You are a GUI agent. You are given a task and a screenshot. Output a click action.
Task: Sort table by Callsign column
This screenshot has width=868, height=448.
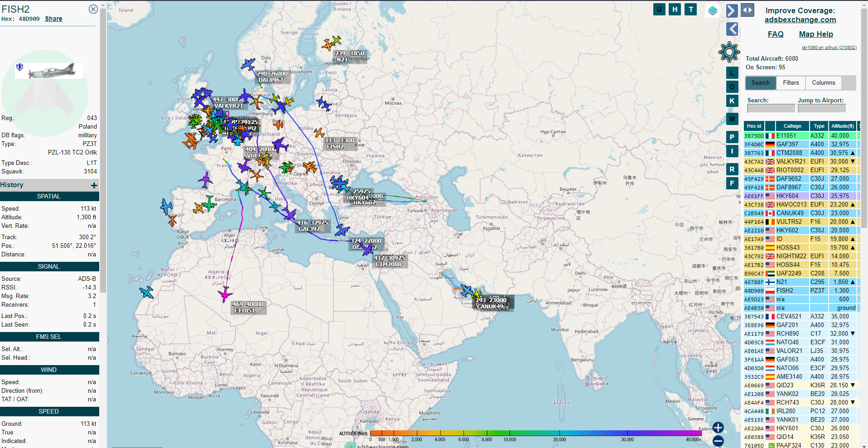point(792,126)
